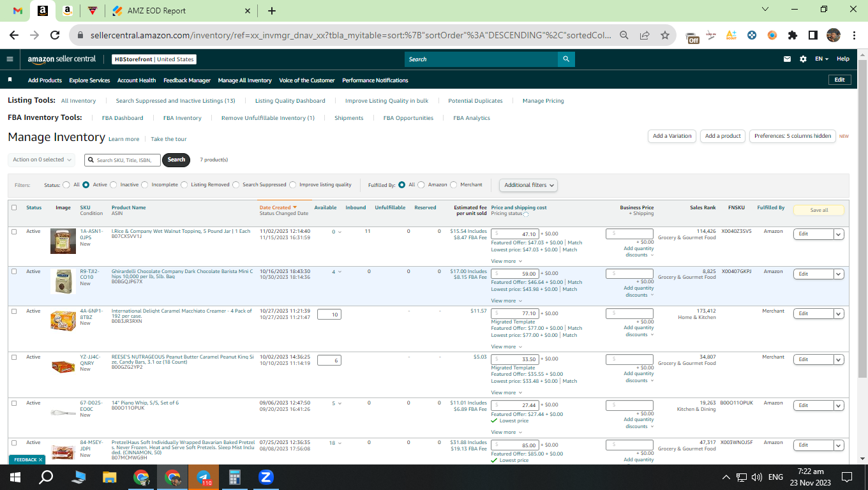Sort by the Date Created column
Viewport: 868px width, 490px height.
click(278, 207)
